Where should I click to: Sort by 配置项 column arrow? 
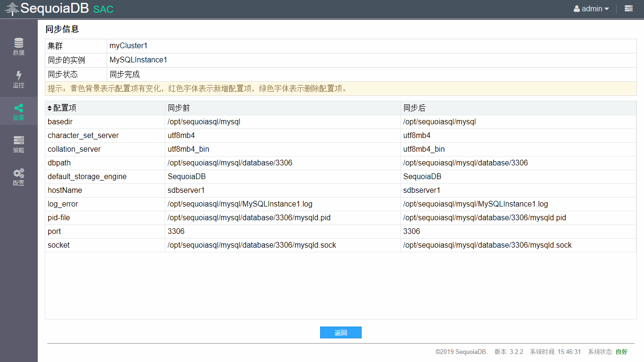(50, 108)
